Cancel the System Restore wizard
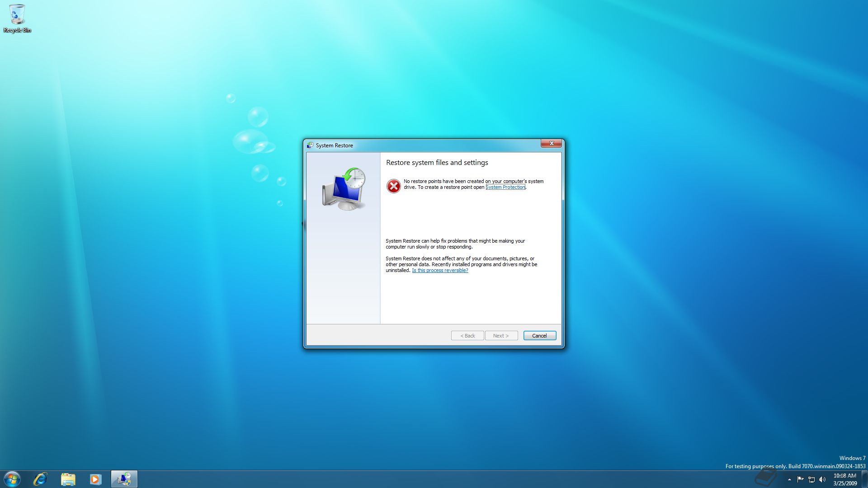This screenshot has height=488, width=868. click(x=539, y=336)
